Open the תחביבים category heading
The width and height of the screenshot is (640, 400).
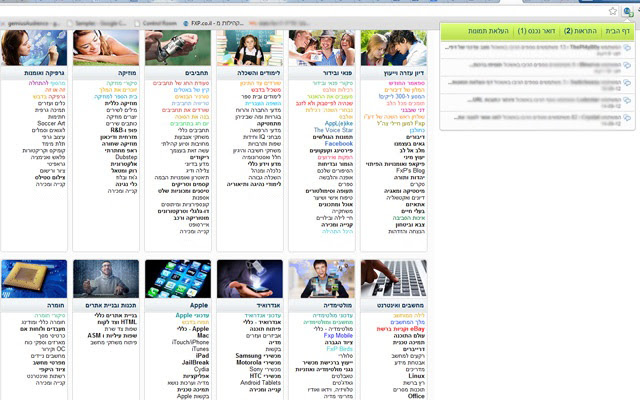tap(197, 73)
